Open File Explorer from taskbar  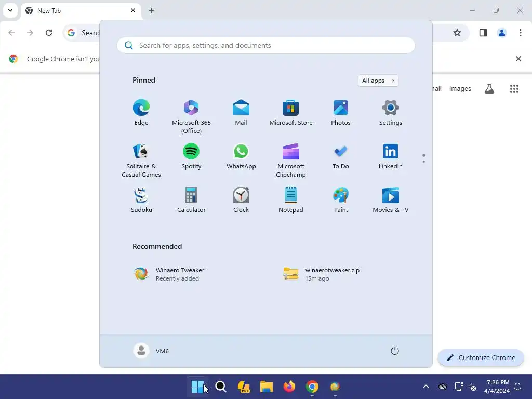click(267, 387)
